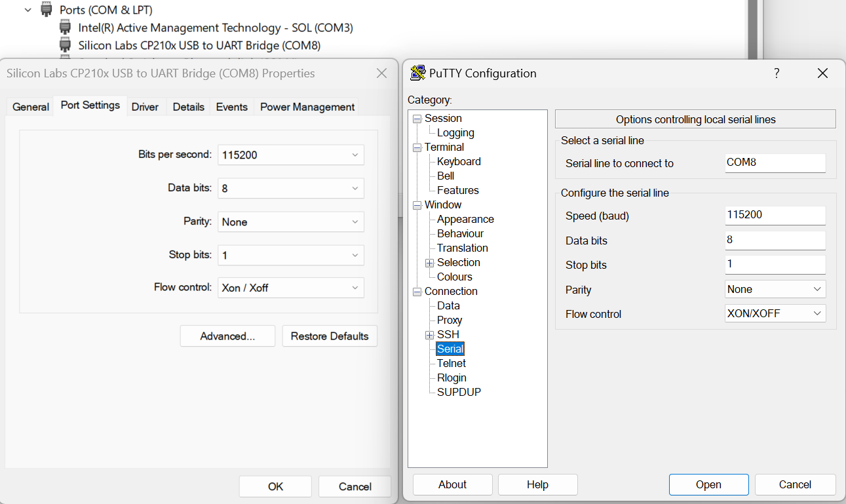Collapse the Terminal tree node
The image size is (846, 504).
coord(417,147)
